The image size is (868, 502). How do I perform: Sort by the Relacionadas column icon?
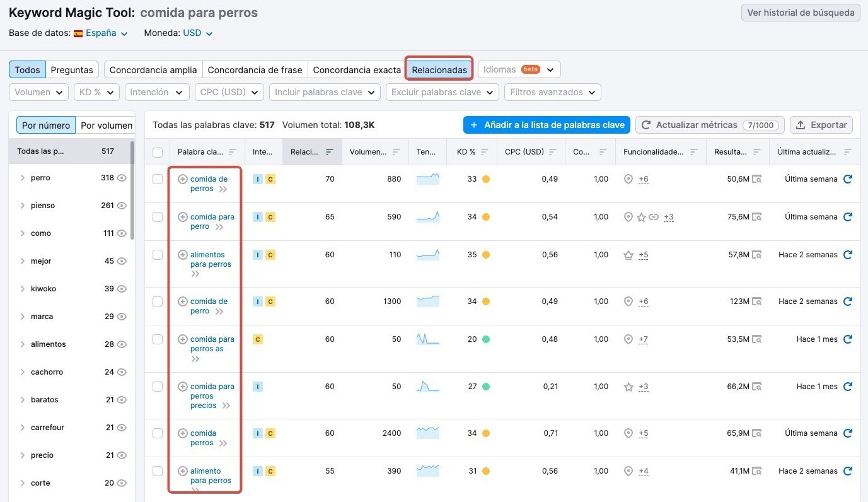[x=330, y=152]
